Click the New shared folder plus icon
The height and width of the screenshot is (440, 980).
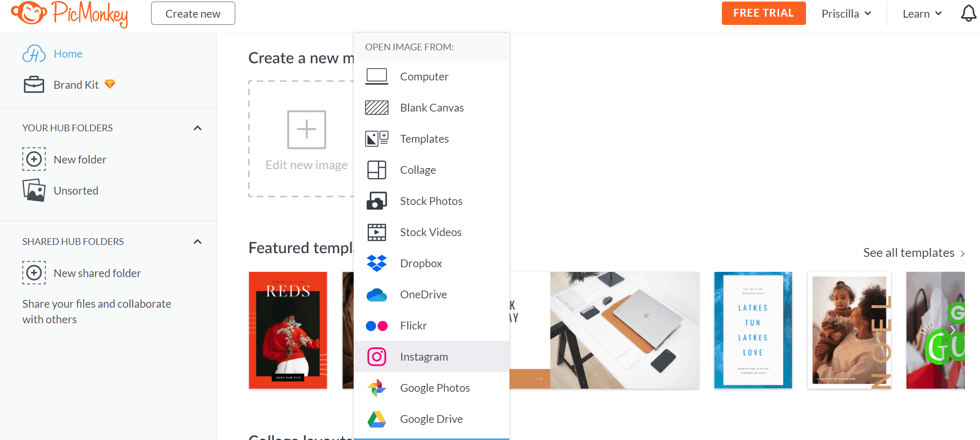pyautogui.click(x=34, y=273)
